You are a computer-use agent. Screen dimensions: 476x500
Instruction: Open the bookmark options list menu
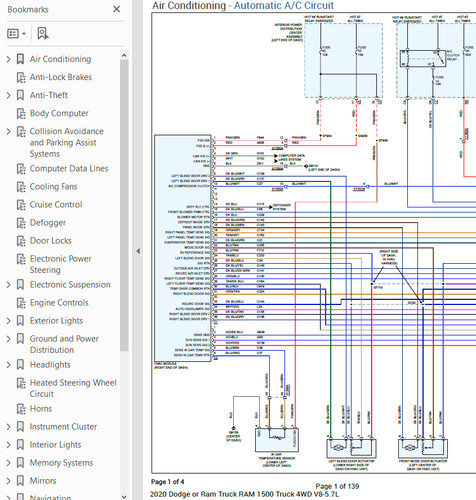[x=16, y=33]
